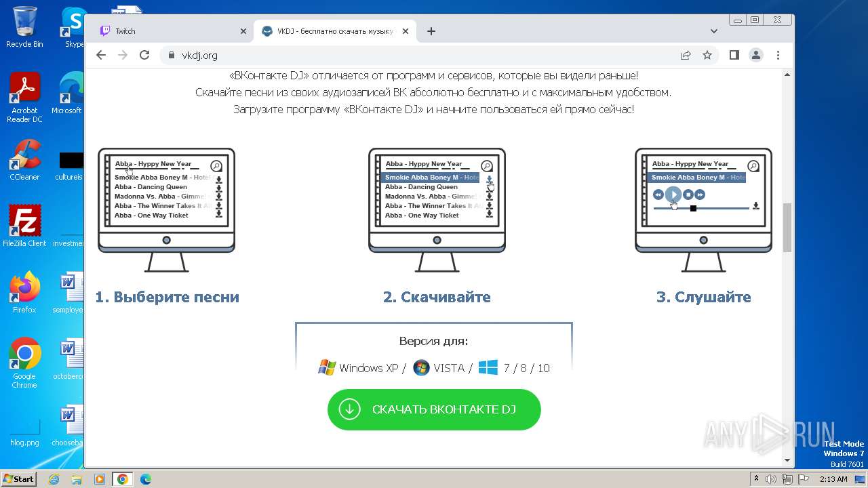The height and width of the screenshot is (488, 868).
Task: Click the scrollbar up arrow
Action: [787, 75]
